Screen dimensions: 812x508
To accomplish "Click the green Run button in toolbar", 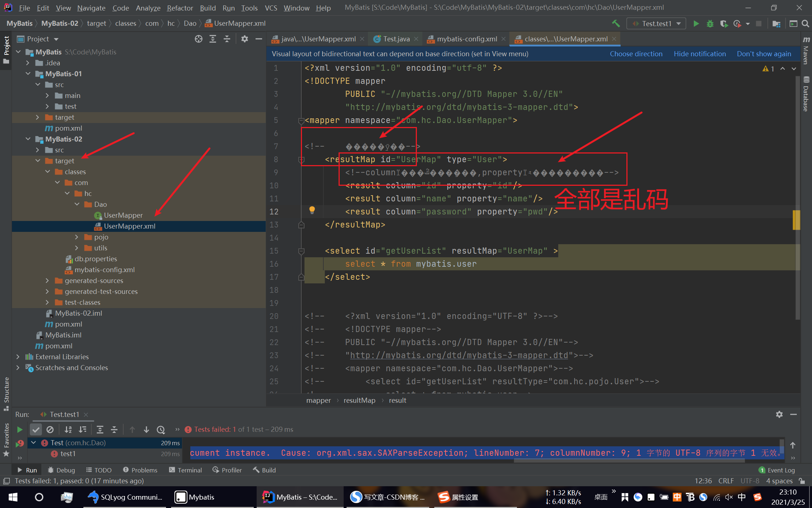I will click(x=696, y=24).
